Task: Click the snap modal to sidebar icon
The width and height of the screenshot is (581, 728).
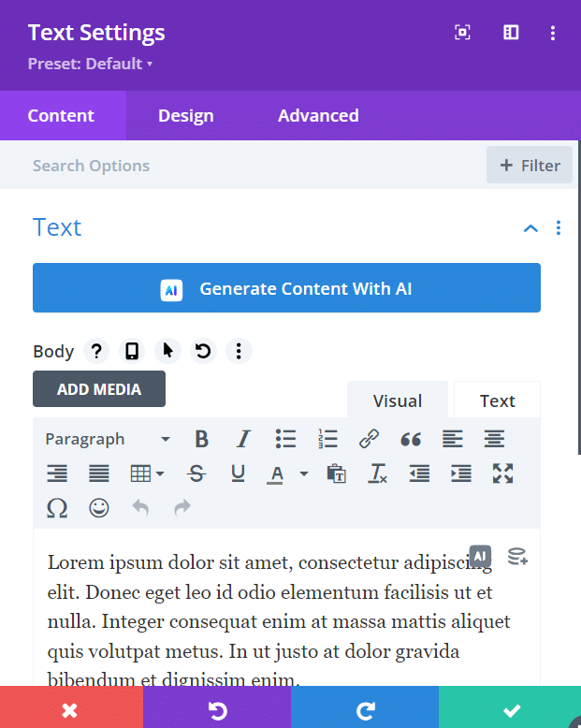Action: point(511,33)
